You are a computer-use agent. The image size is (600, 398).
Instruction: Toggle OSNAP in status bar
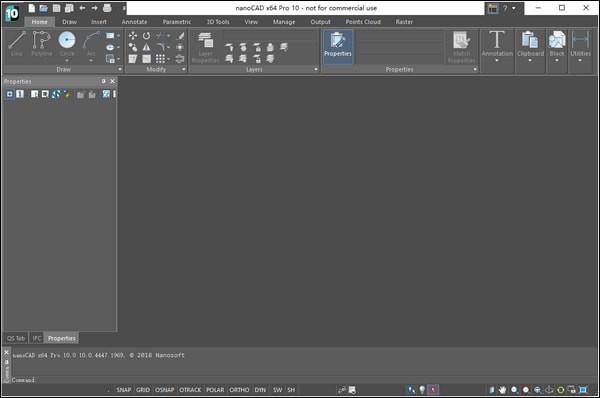click(165, 390)
